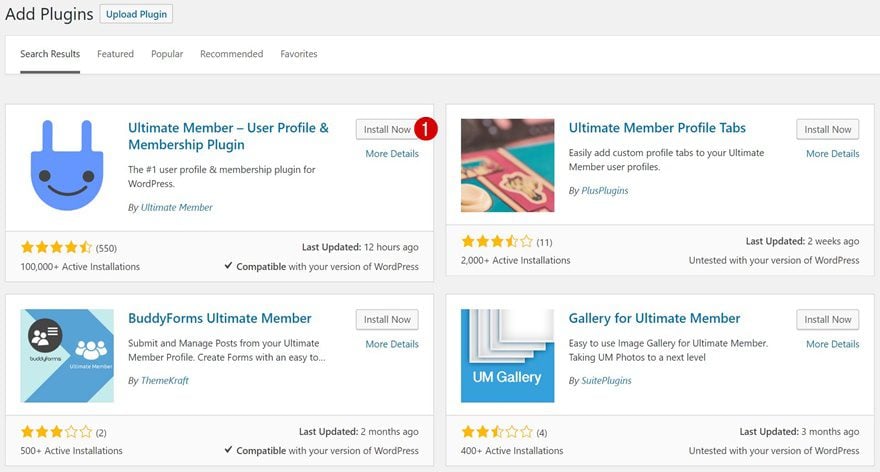Viewport: 880px width, 472px height.
Task: Click the star rating with 11 reviews
Action: pyautogui.click(x=497, y=242)
